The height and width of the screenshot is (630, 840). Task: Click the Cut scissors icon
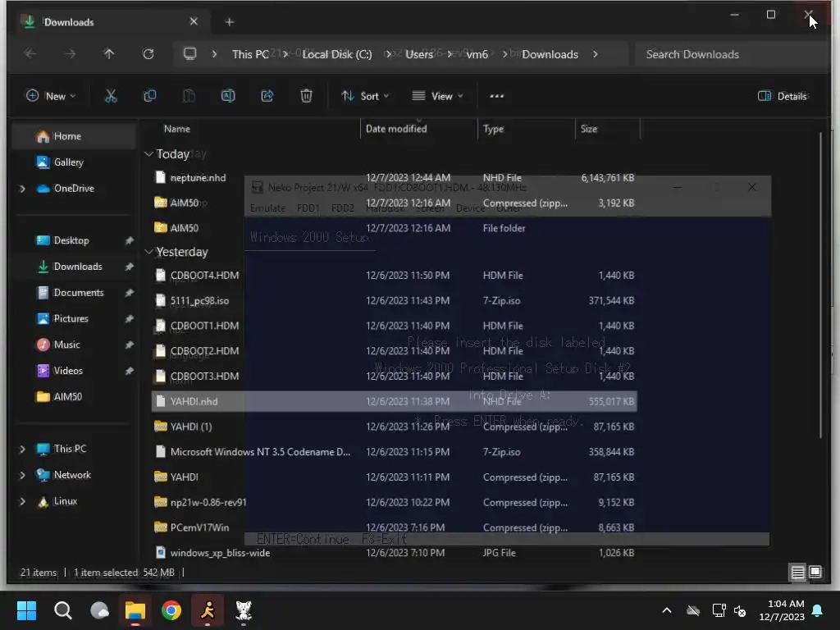pyautogui.click(x=111, y=96)
